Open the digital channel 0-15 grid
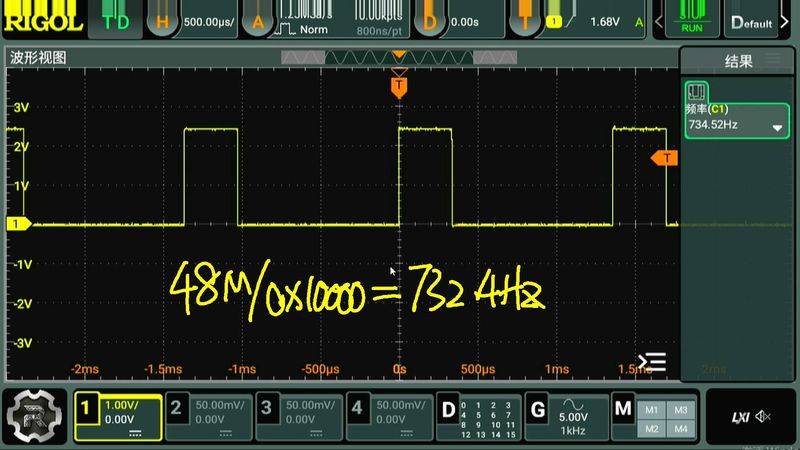The height and width of the screenshot is (450, 800). click(x=488, y=419)
